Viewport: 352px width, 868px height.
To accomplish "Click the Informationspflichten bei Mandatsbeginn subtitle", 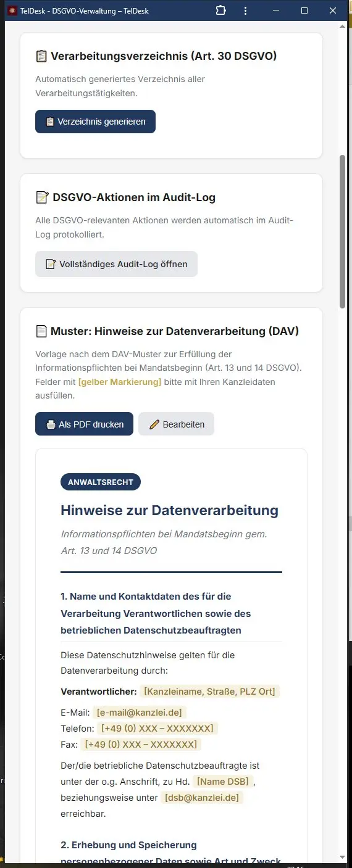I will click(164, 542).
